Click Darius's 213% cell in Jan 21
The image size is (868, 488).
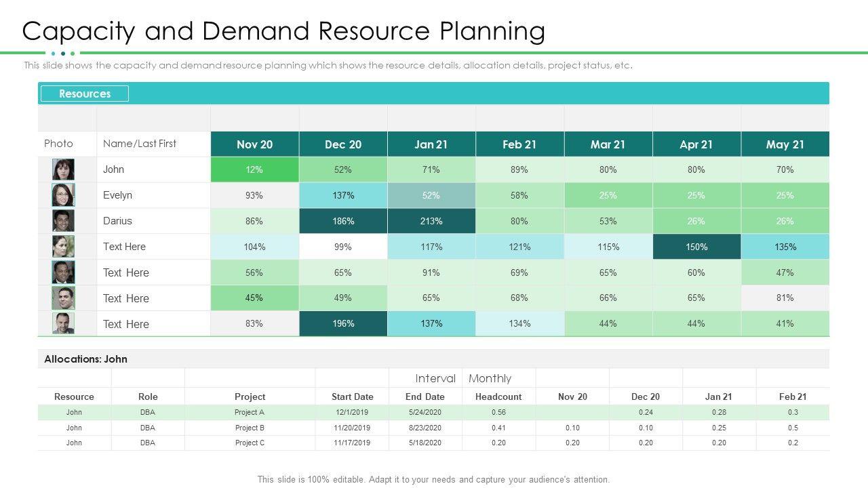click(x=431, y=221)
